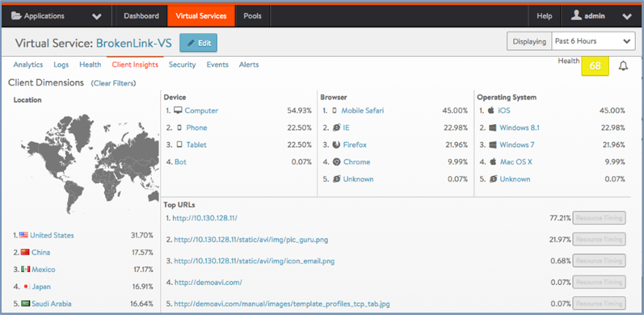Click the Clear Filters link
This screenshot has width=644, height=315.
click(113, 83)
